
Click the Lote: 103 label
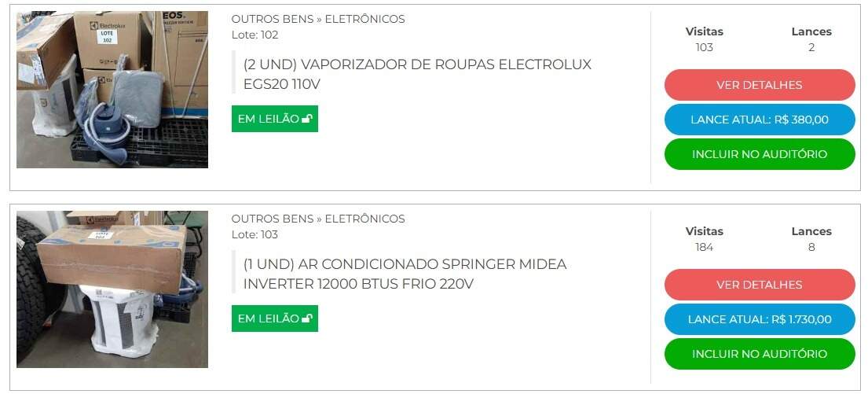pos(255,234)
